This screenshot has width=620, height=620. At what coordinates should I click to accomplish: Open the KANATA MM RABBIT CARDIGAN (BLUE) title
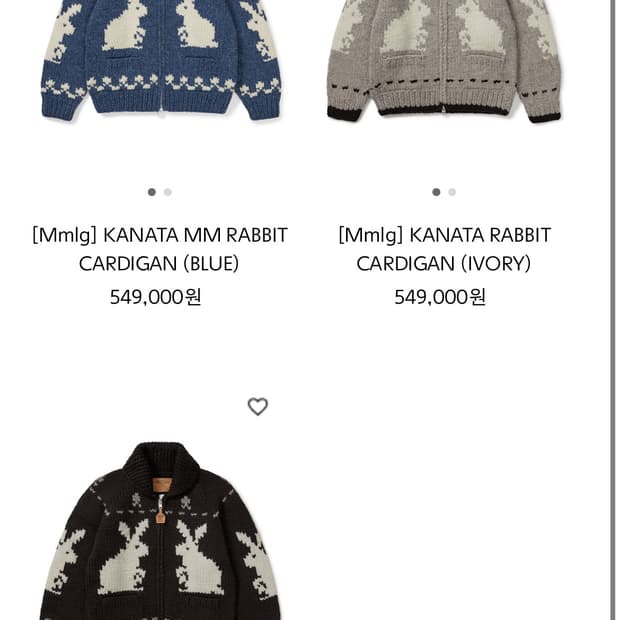(160, 249)
